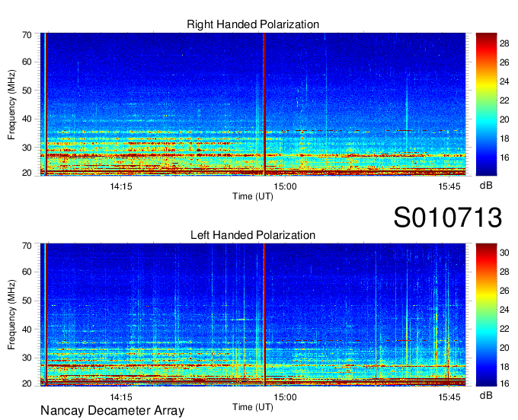Click the upper plot "Time (UT)" axis label
The height and width of the screenshot is (420, 518).
253,196
